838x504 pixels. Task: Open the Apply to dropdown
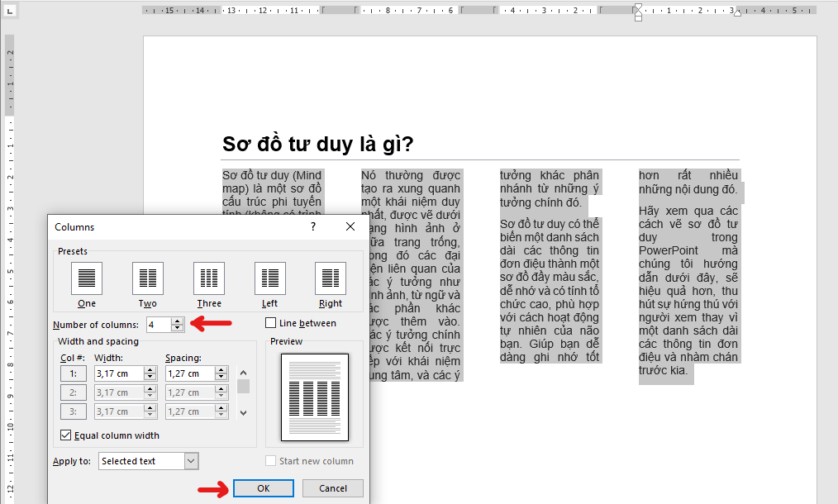tap(191, 461)
